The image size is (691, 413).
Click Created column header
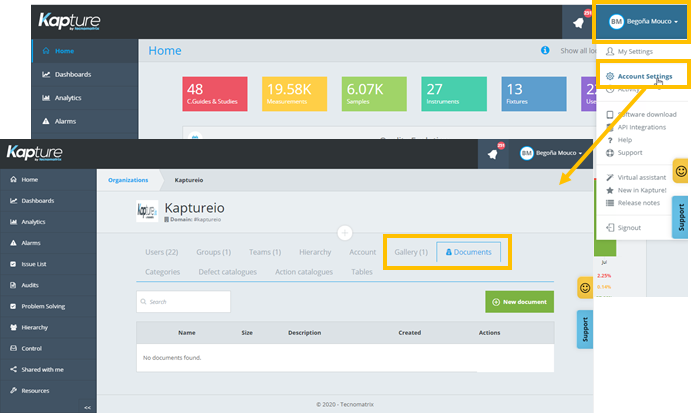410,333
